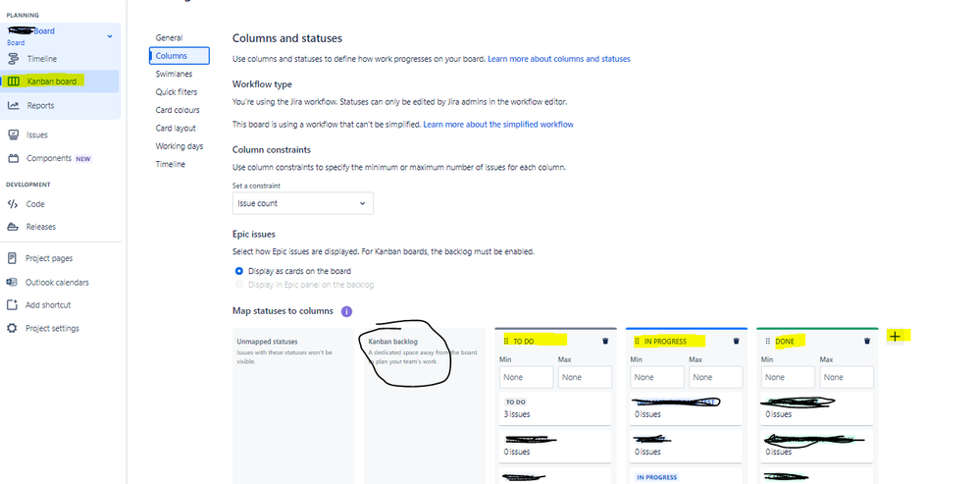Screen dimensions: 980x484
Task: Click the Min field of the TO DO column
Action: tap(526, 377)
